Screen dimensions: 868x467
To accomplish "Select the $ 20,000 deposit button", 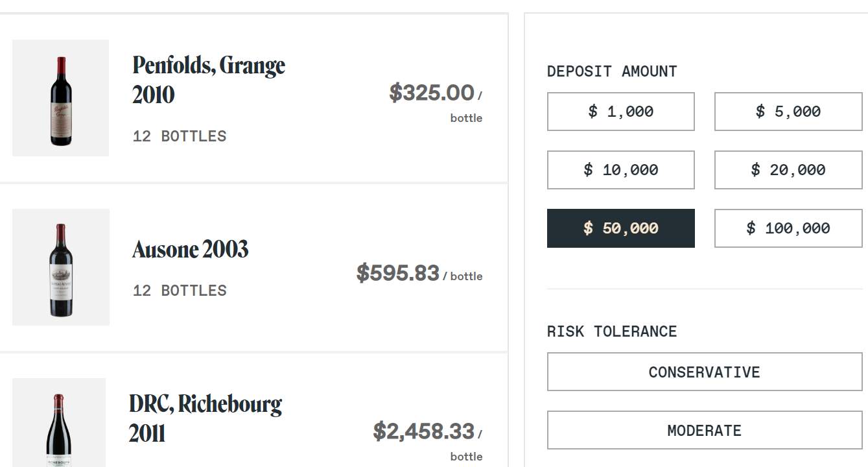I will (x=788, y=170).
